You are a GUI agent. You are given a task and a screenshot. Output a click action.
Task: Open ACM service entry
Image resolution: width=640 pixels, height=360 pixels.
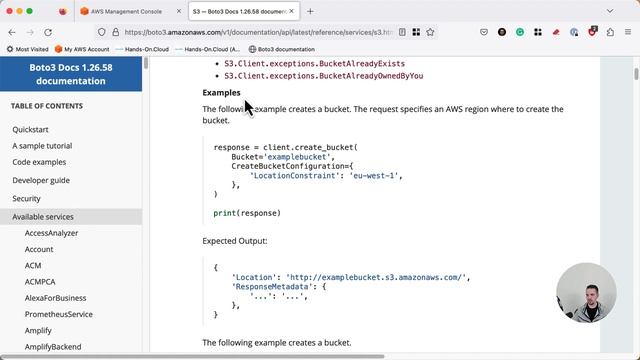pyautogui.click(x=33, y=266)
